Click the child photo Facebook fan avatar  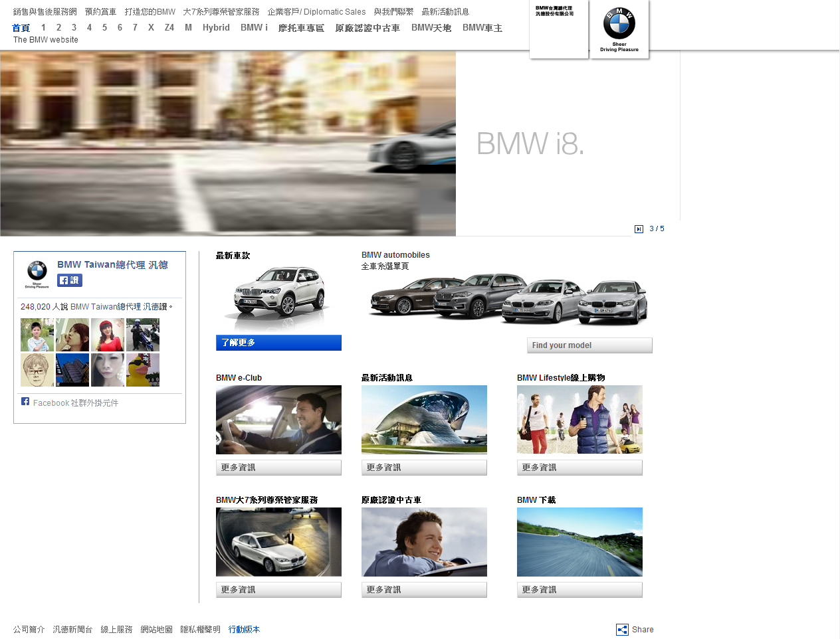pos(37,335)
